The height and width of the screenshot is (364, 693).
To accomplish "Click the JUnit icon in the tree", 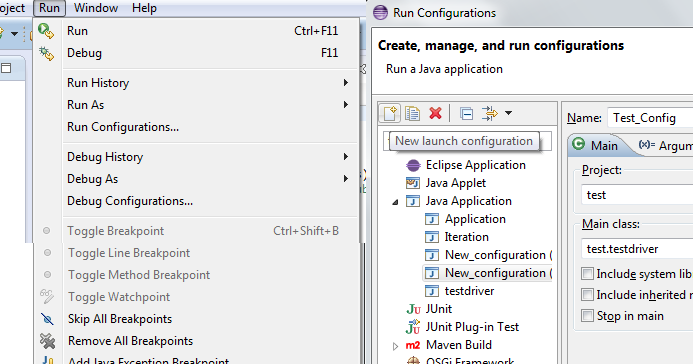I will pos(413,309).
